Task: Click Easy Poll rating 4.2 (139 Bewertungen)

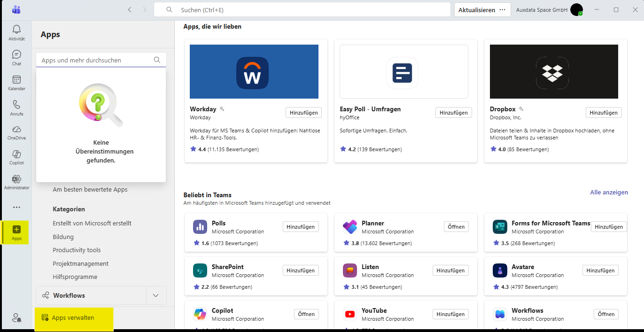Action: coord(371,149)
